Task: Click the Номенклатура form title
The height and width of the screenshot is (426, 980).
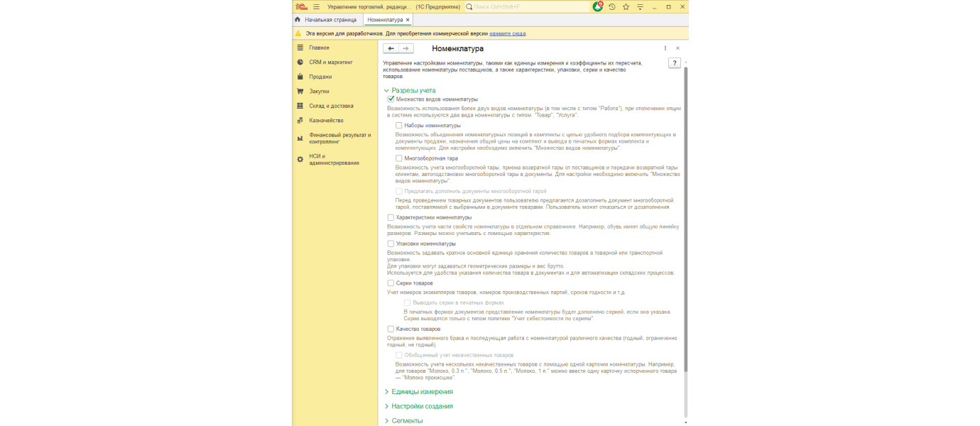Action: pos(458,48)
